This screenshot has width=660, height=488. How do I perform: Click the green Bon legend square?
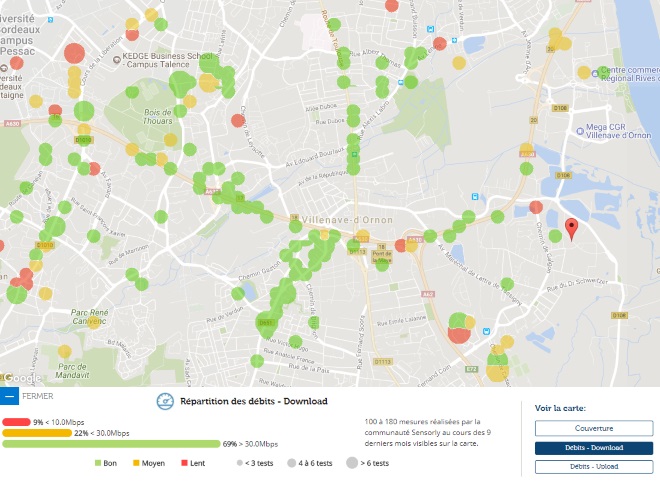pyautogui.click(x=98, y=463)
